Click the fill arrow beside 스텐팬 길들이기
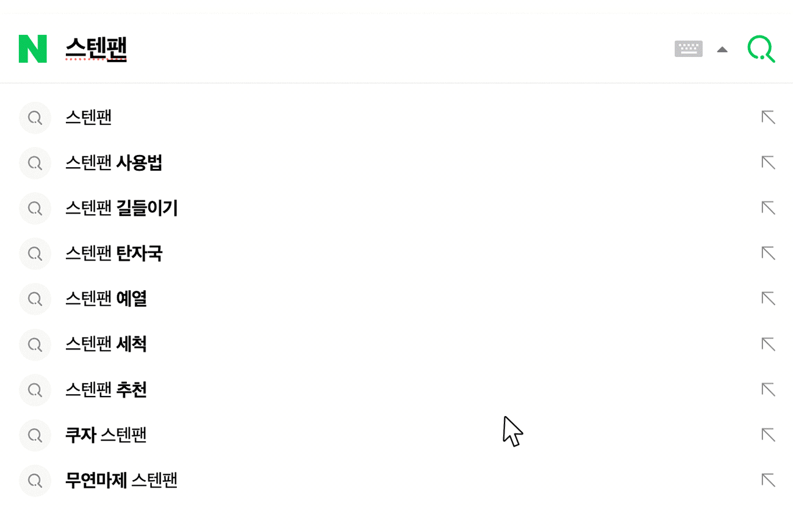Screen dimensions: 793x532 [x=768, y=209]
